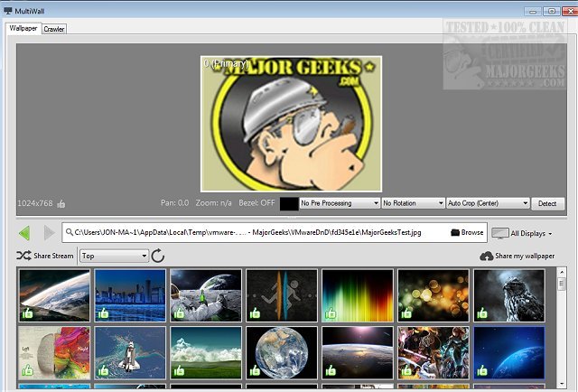Like the astronaut on moon wallpaper
Image resolution: width=578 pixels, height=392 pixels.
(x=179, y=313)
